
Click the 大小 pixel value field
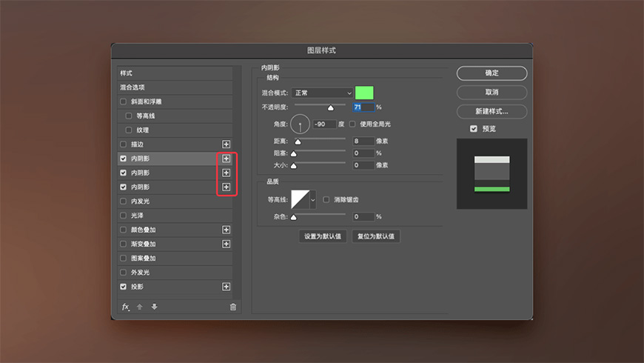point(363,165)
